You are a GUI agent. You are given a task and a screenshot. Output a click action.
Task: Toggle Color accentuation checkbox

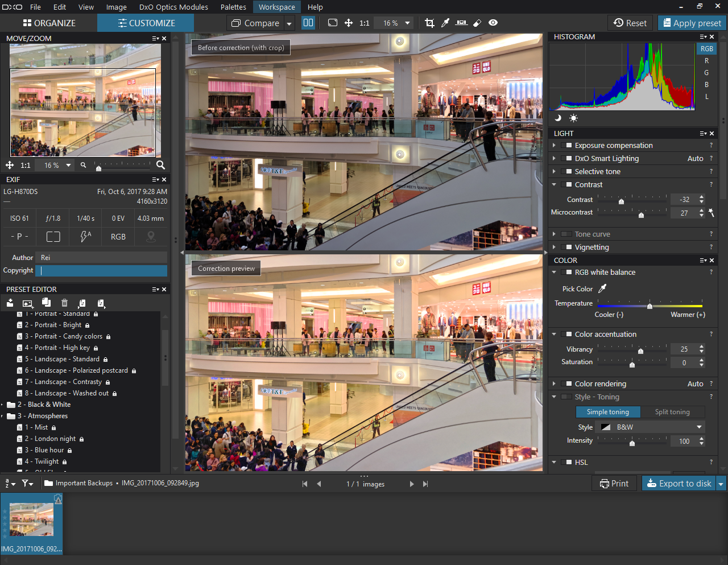566,335
